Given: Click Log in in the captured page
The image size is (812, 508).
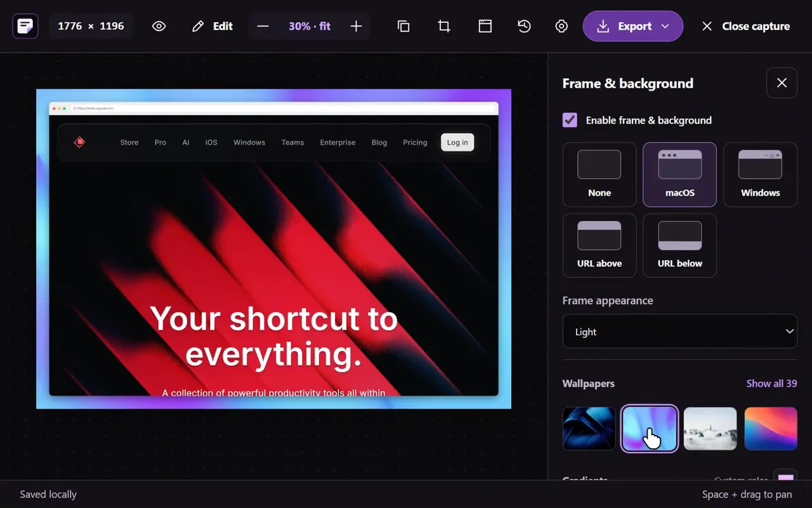Looking at the screenshot, I should click(x=457, y=142).
